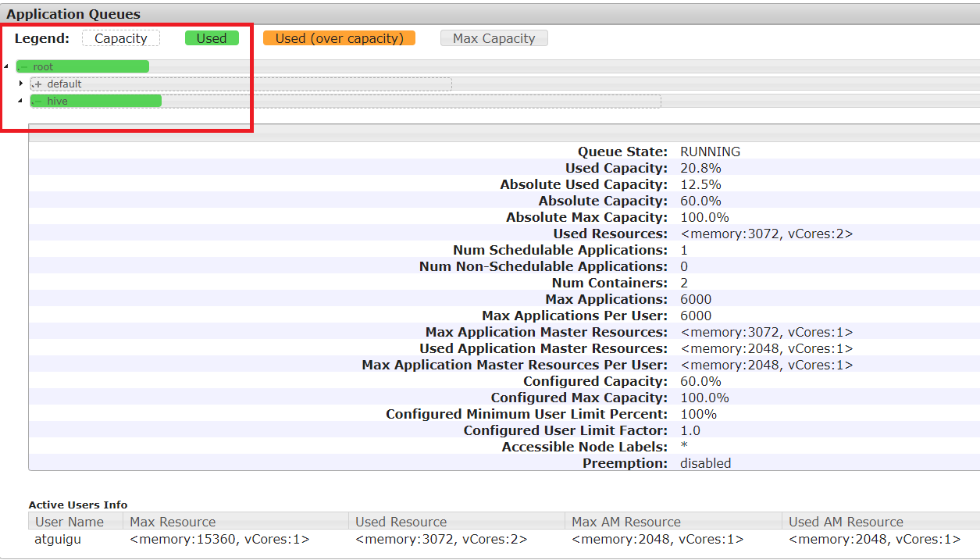Click the Configured User Limit Factor 1.0

pos(690,430)
